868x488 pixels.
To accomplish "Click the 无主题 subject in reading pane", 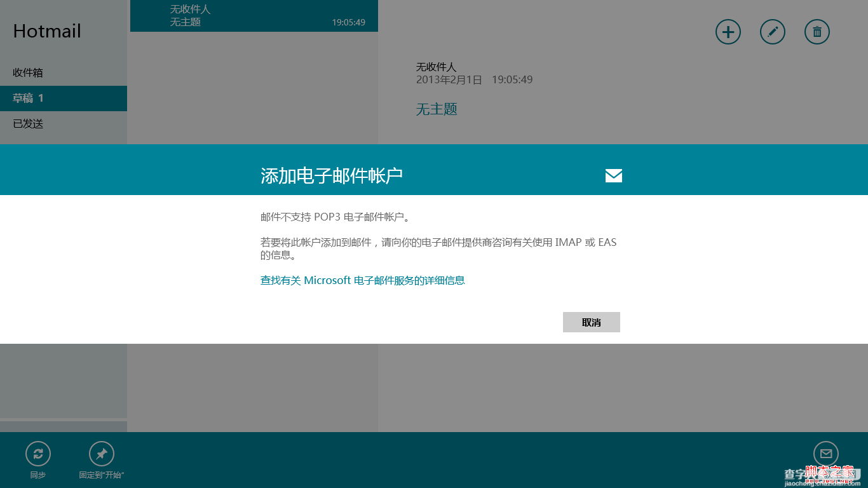I will pyautogui.click(x=437, y=109).
